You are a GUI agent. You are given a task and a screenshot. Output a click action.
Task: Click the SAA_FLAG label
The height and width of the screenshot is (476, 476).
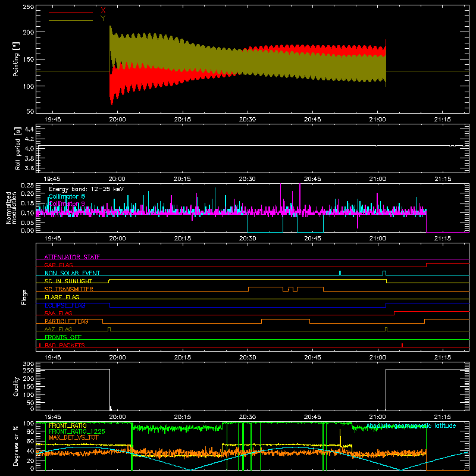click(58, 313)
